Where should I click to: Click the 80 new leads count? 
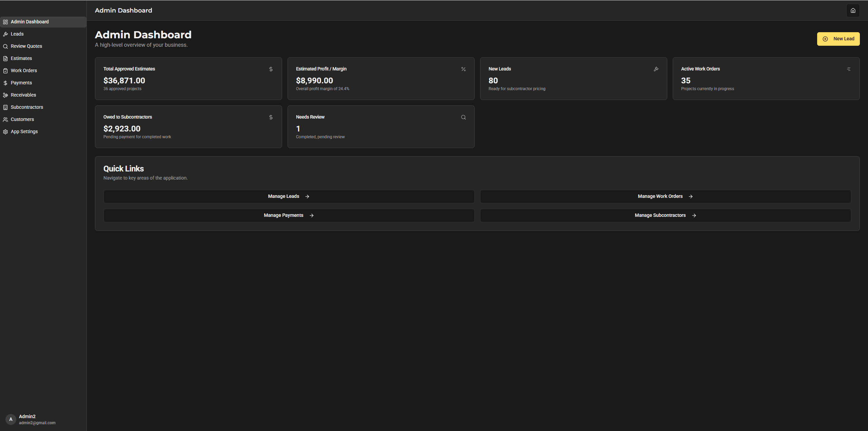coord(493,81)
